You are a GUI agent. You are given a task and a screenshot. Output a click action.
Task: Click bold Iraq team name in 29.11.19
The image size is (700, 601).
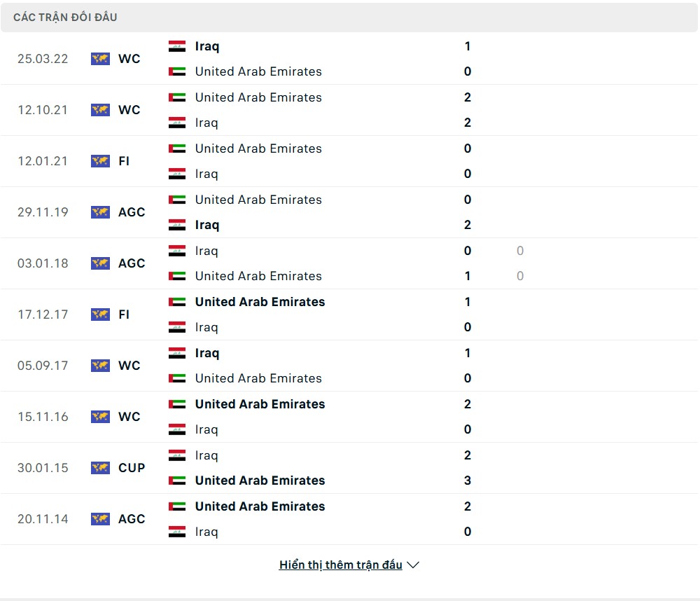click(207, 225)
